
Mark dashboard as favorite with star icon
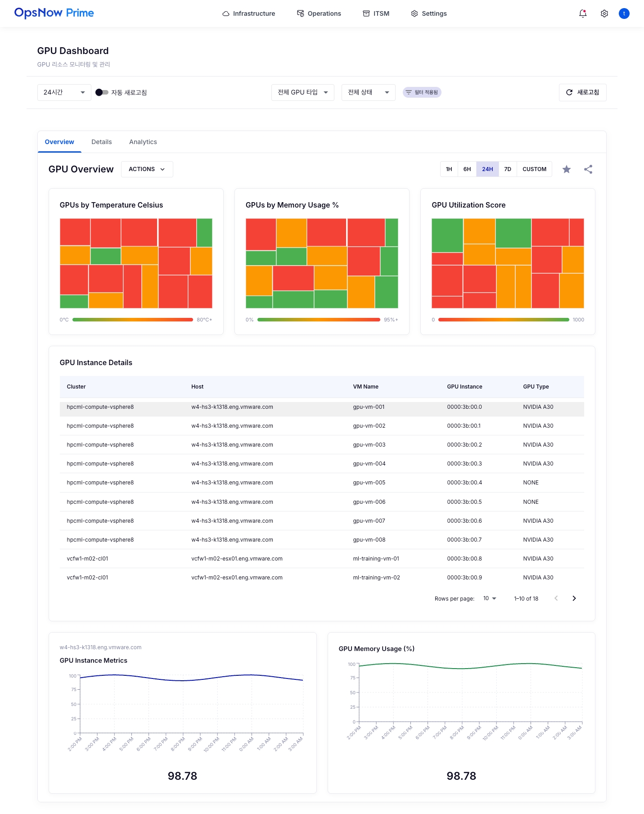[x=567, y=169]
